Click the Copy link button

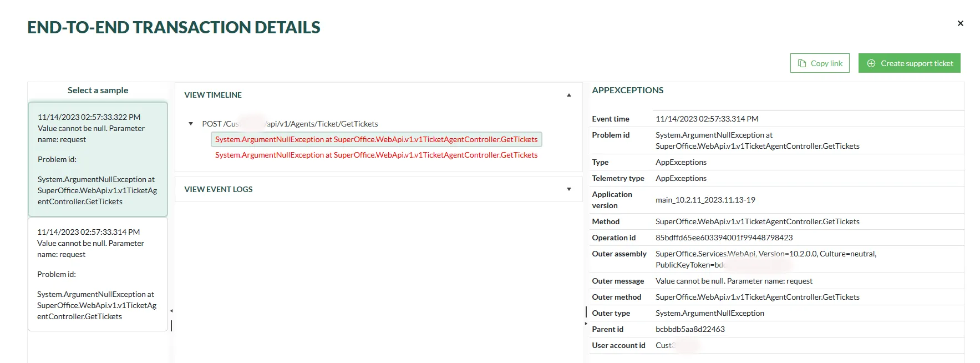pos(819,63)
